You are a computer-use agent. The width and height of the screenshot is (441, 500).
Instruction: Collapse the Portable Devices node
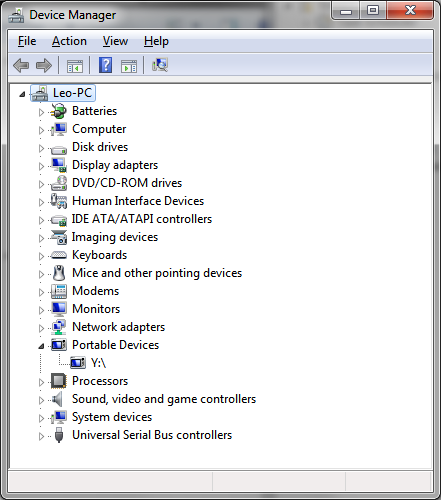point(41,346)
